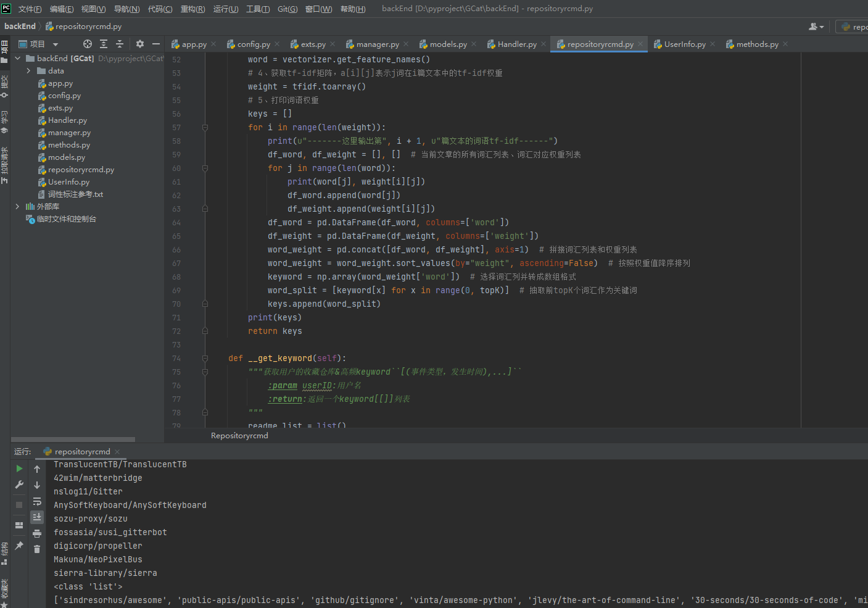Open the 重构(R) menu
Screen dimensions: 868x608
192,9
